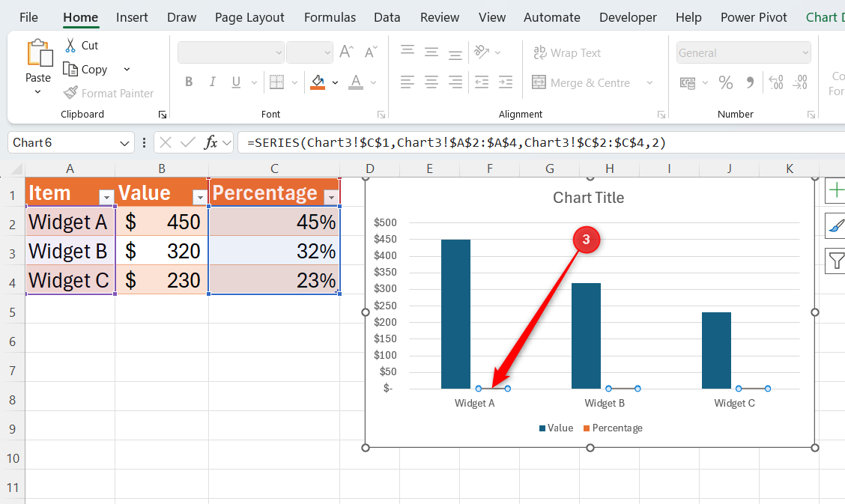Click the Value legend entry

pyautogui.click(x=556, y=428)
